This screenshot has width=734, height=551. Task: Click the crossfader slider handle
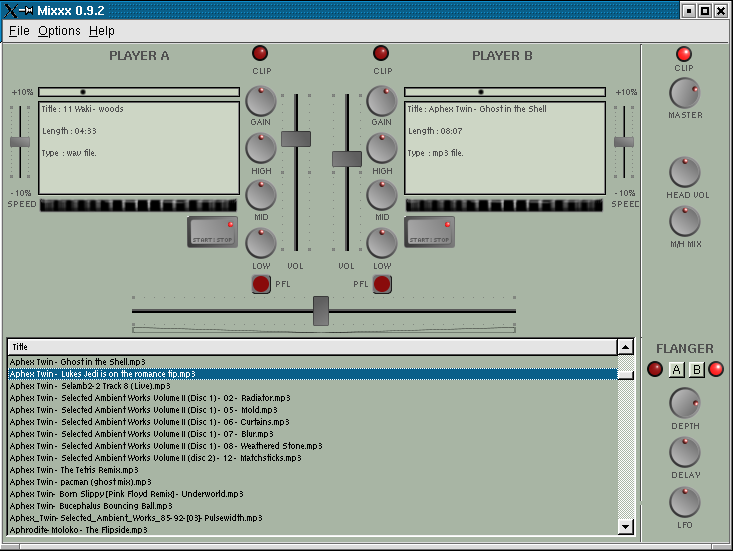tap(321, 311)
